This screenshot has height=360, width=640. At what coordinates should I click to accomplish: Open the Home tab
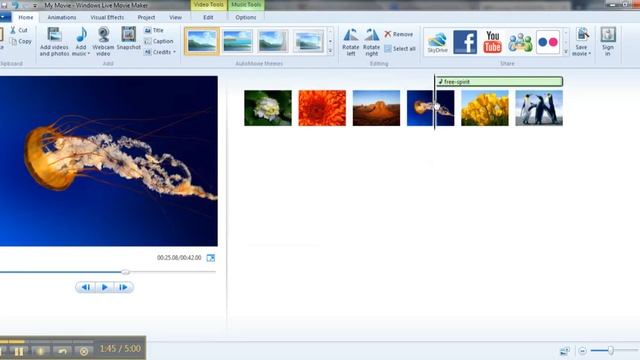point(25,17)
